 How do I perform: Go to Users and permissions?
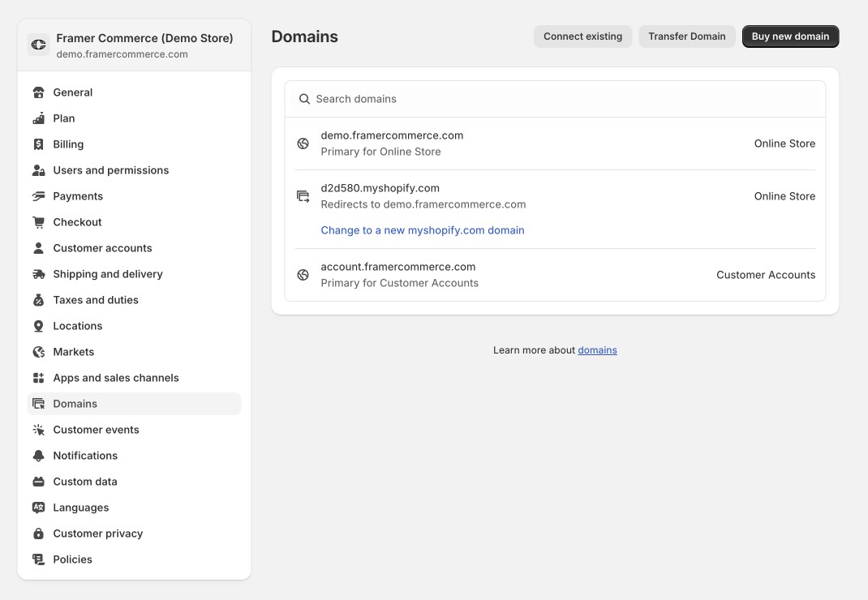(x=111, y=170)
